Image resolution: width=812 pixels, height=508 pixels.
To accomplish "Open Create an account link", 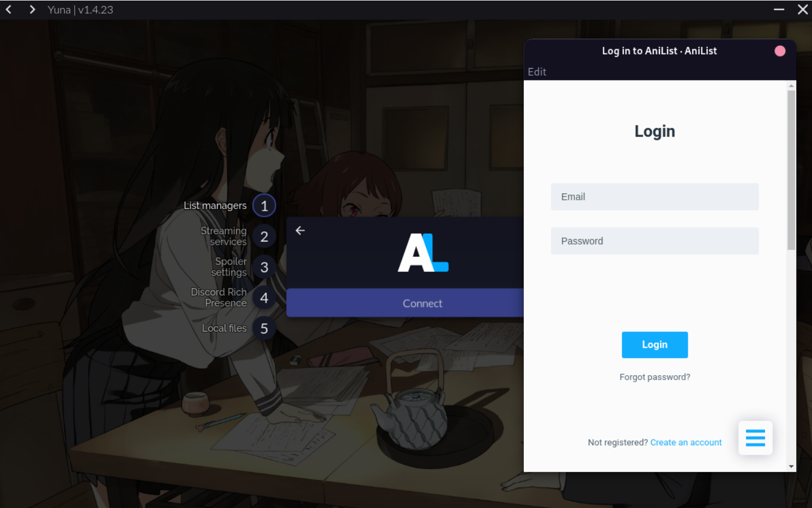I will [686, 442].
